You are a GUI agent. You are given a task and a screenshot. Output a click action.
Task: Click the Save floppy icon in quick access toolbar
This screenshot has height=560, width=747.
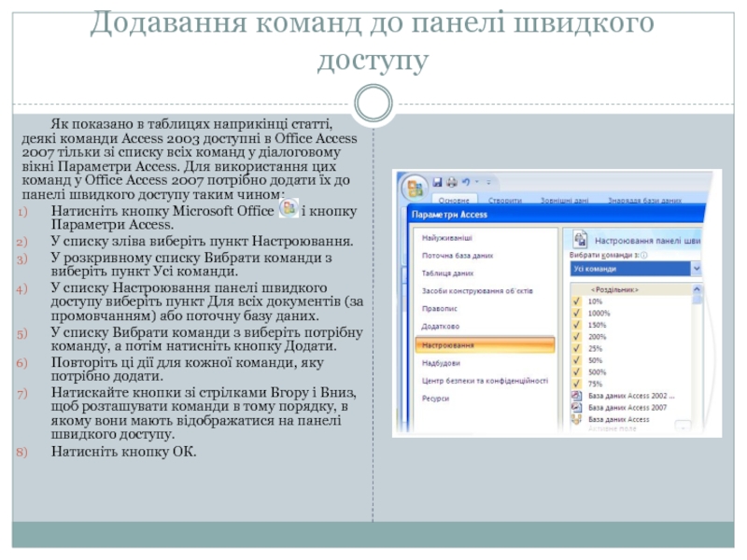[437, 182]
